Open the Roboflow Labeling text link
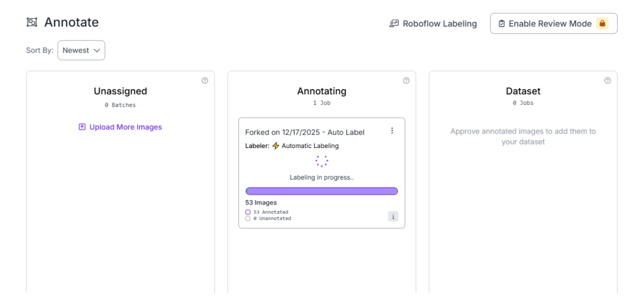 (439, 23)
